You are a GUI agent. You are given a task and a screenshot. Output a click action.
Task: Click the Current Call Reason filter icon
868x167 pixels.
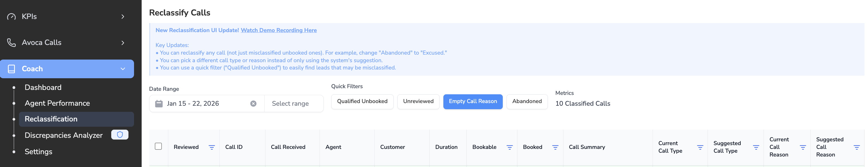pyautogui.click(x=803, y=147)
